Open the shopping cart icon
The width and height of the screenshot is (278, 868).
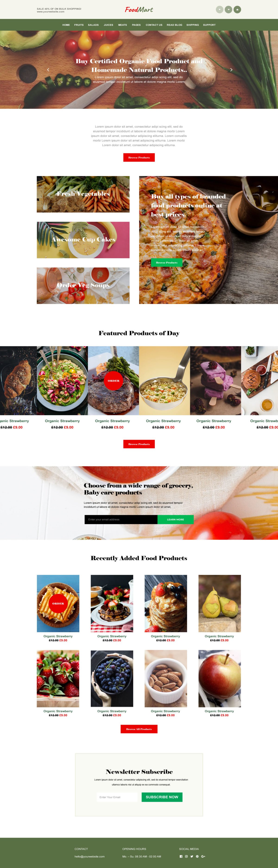pyautogui.click(x=228, y=10)
